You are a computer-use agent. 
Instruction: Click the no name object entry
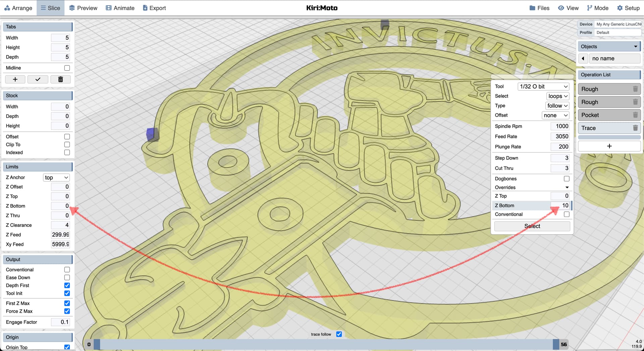pos(614,58)
